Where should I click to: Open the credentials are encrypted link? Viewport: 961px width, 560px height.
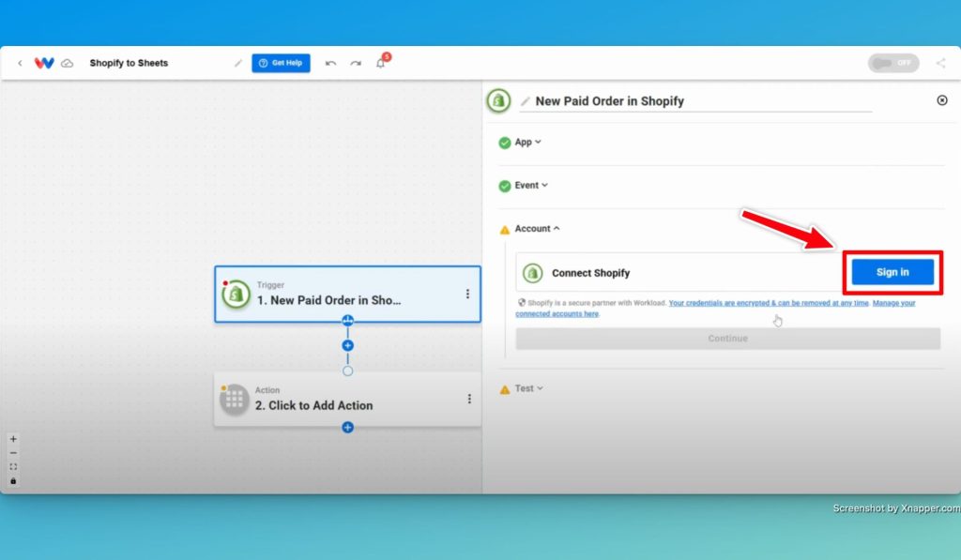[769, 303]
